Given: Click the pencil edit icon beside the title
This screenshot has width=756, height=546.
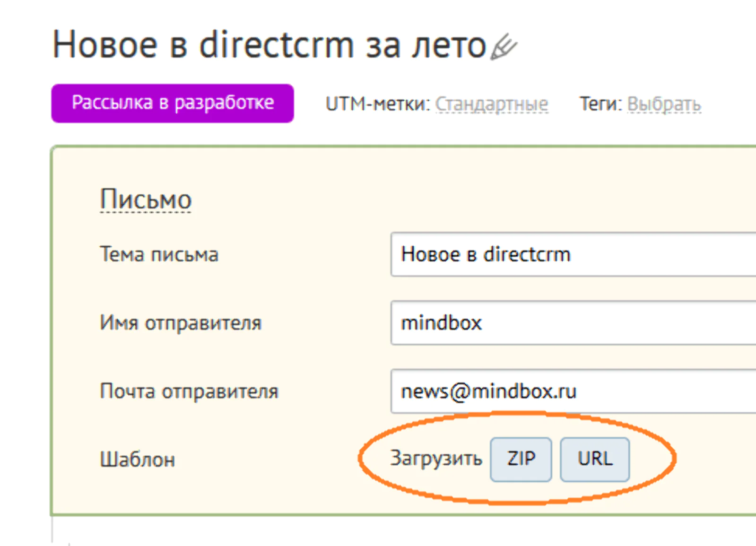Looking at the screenshot, I should (x=504, y=47).
